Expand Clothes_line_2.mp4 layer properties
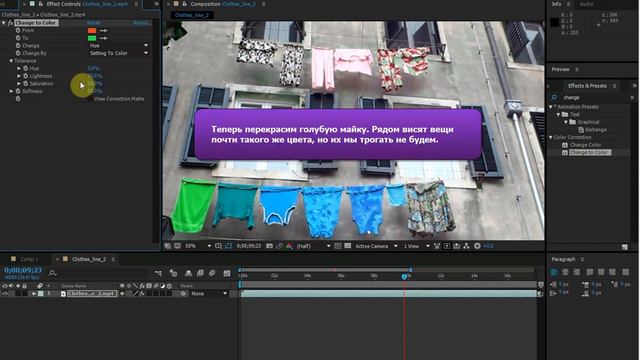 34,293
